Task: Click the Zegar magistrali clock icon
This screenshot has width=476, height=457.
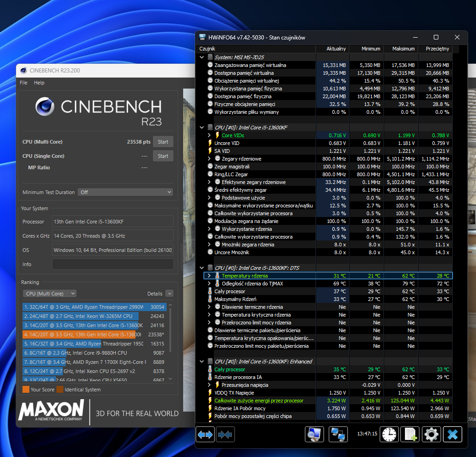Action: coord(210,166)
